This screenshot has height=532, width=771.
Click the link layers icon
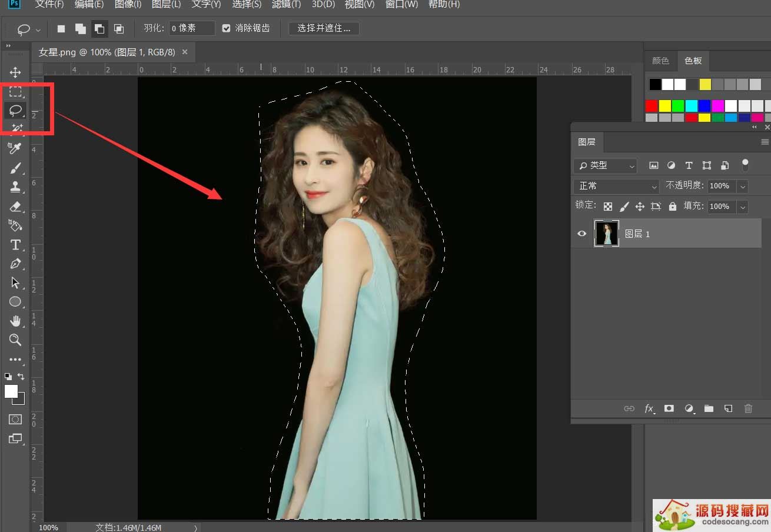point(629,408)
